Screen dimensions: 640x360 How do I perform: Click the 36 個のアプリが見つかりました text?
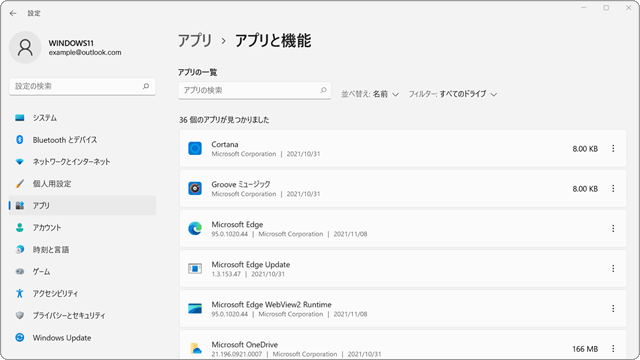coord(224,120)
